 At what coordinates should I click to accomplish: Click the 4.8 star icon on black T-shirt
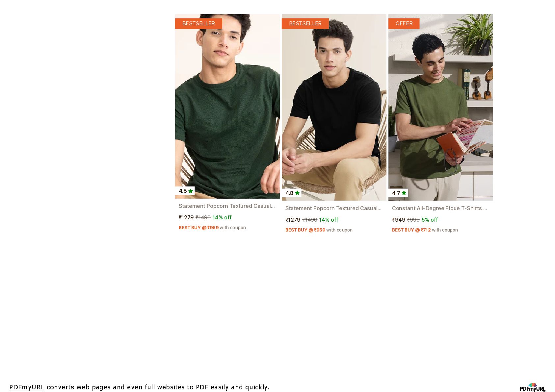[297, 193]
